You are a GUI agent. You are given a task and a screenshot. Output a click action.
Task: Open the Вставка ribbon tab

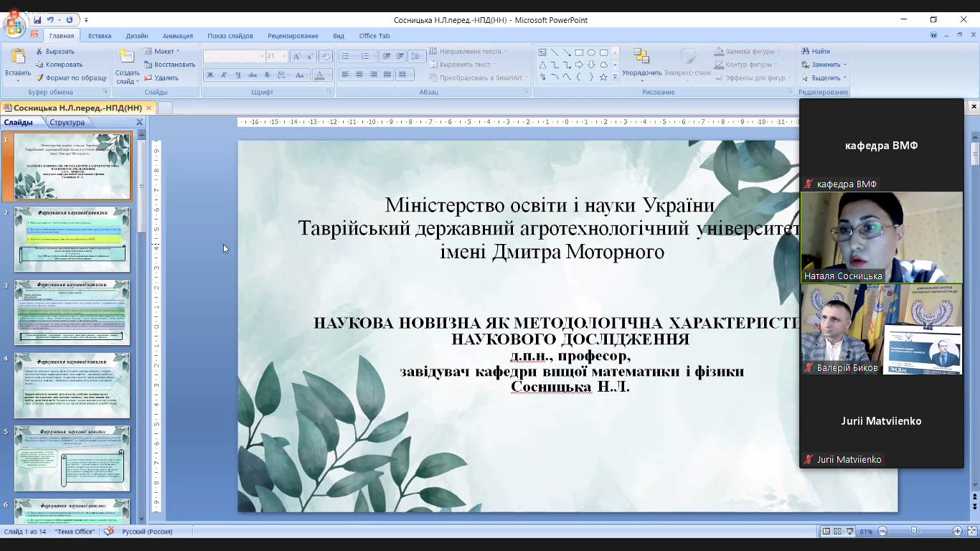(100, 36)
